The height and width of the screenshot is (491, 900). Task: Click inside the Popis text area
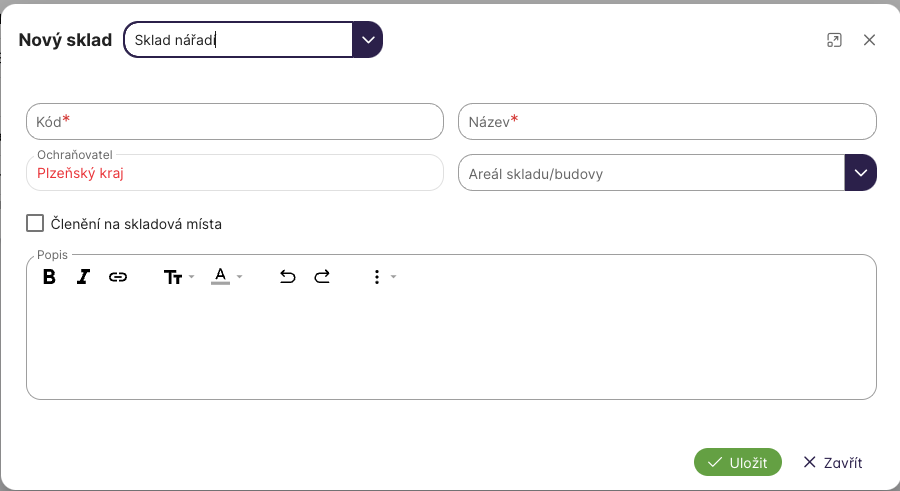coord(450,345)
